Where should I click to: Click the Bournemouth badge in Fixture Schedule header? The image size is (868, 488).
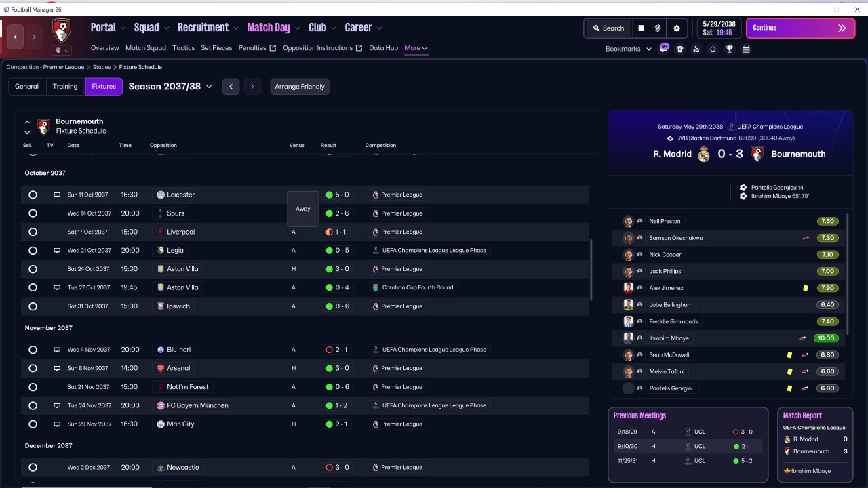pyautogui.click(x=43, y=126)
